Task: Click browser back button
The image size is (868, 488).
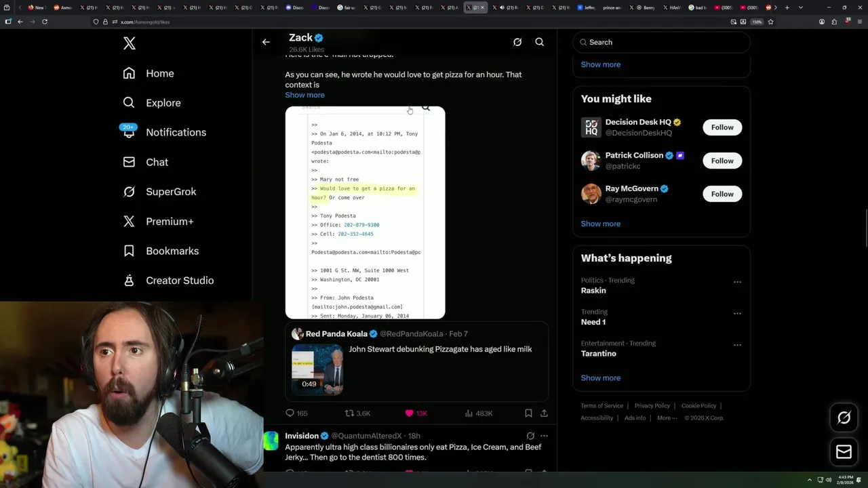Action: (20, 22)
